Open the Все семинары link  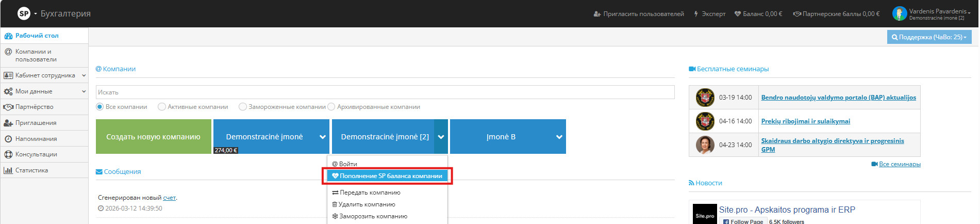[900, 164]
